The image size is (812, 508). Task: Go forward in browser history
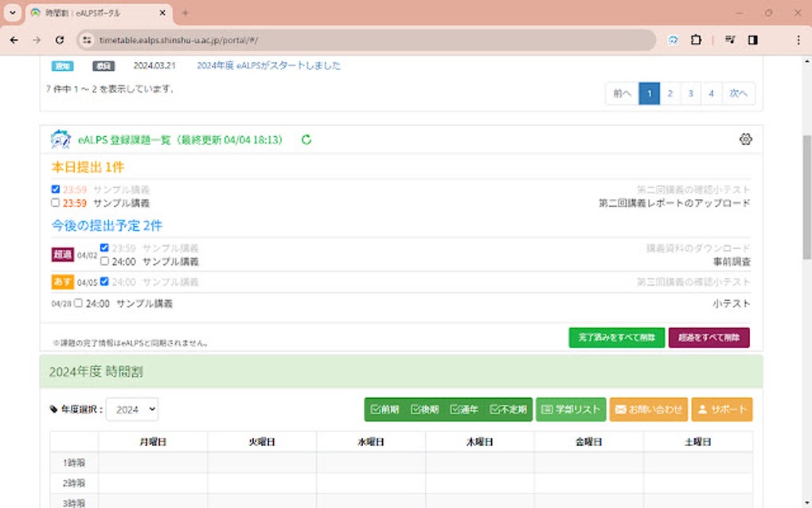pyautogui.click(x=37, y=40)
